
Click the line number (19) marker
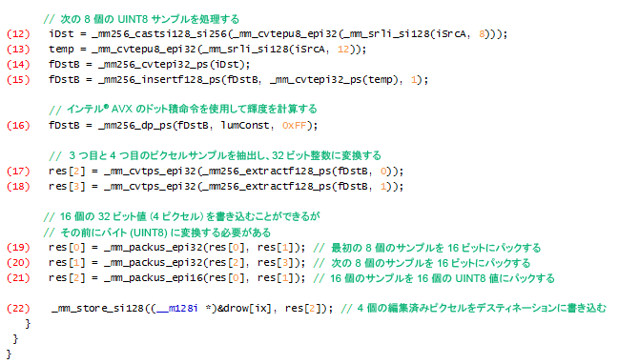[18, 248]
